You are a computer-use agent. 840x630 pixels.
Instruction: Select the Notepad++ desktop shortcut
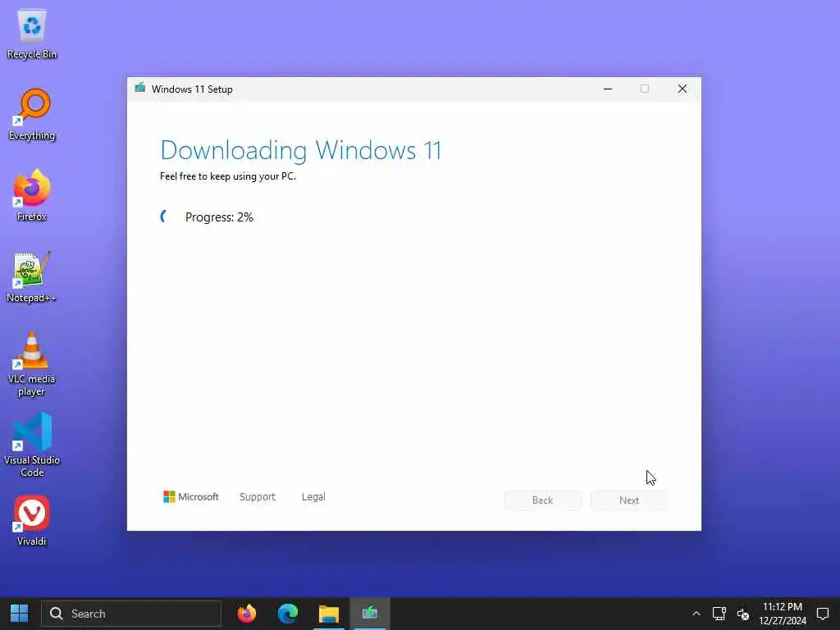click(x=32, y=277)
